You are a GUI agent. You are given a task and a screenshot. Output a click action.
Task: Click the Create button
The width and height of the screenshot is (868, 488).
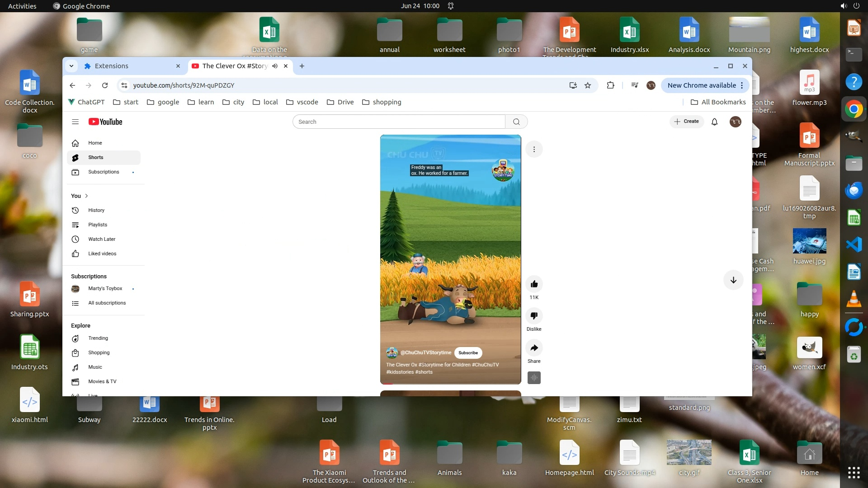(686, 122)
